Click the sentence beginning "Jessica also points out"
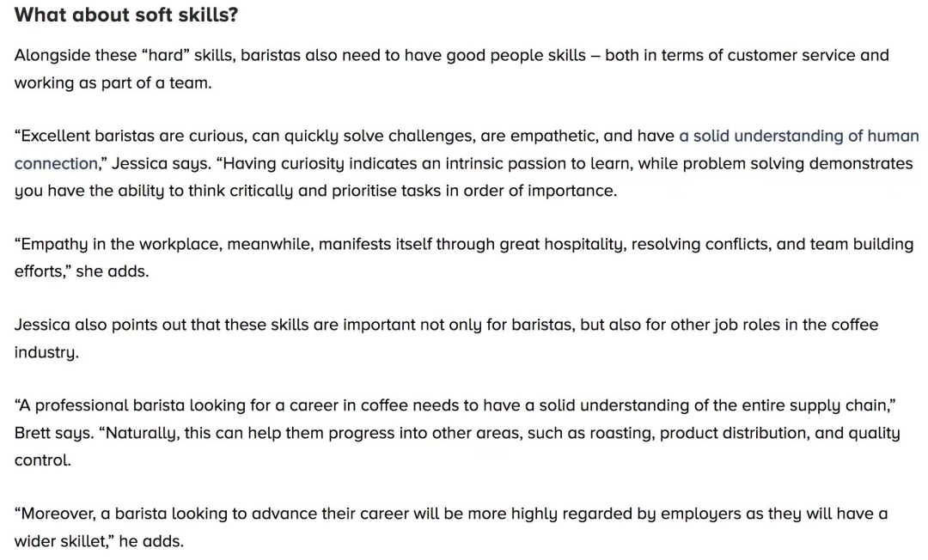This screenshot has height=560, width=928. (446, 338)
